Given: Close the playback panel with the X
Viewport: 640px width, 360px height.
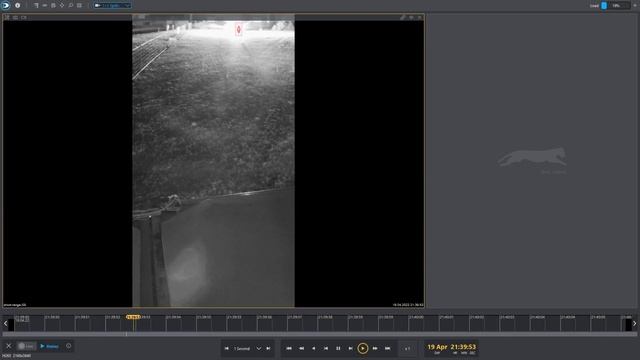Looking at the screenshot, I should click(9, 346).
